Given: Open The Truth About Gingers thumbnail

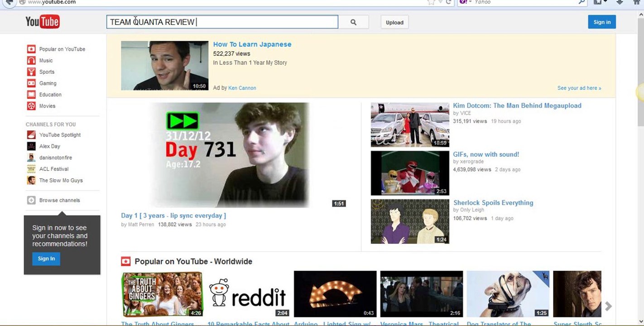Looking at the screenshot, I should (x=162, y=294).
